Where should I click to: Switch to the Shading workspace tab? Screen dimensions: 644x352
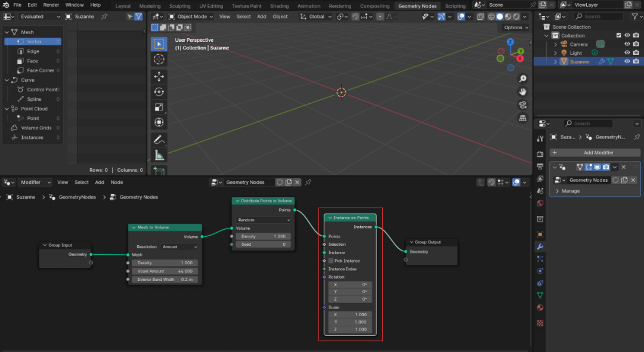tap(279, 6)
